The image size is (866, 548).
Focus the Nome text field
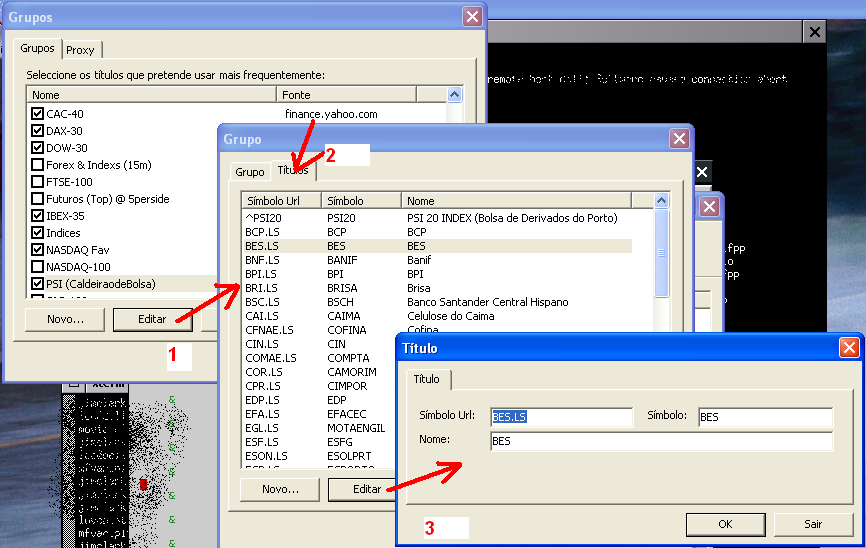tap(660, 441)
